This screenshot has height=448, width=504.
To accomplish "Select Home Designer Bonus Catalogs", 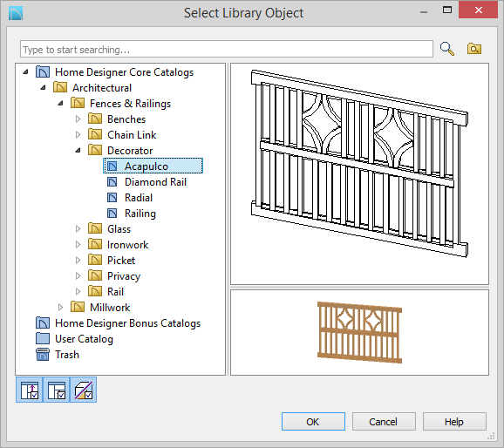I will click(127, 323).
